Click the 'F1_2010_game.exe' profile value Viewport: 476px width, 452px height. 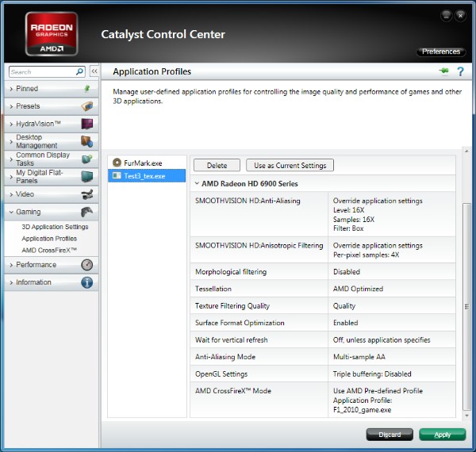click(363, 410)
